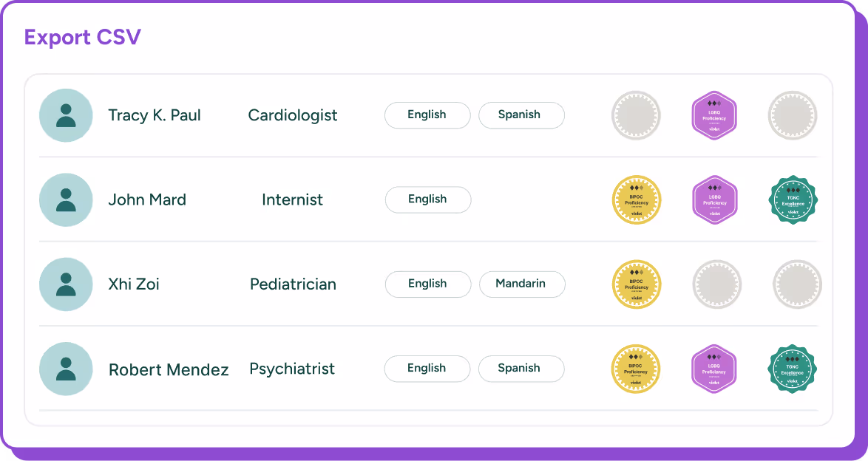The height and width of the screenshot is (461, 868).
Task: Open Tracy K. Paul's avatar icon
Action: click(66, 115)
